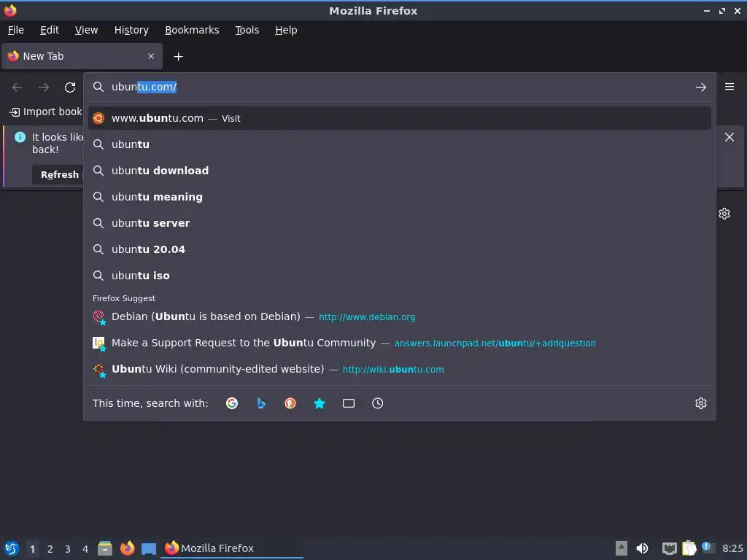
Task: Open search settings gear in dropdown
Action: tap(701, 403)
